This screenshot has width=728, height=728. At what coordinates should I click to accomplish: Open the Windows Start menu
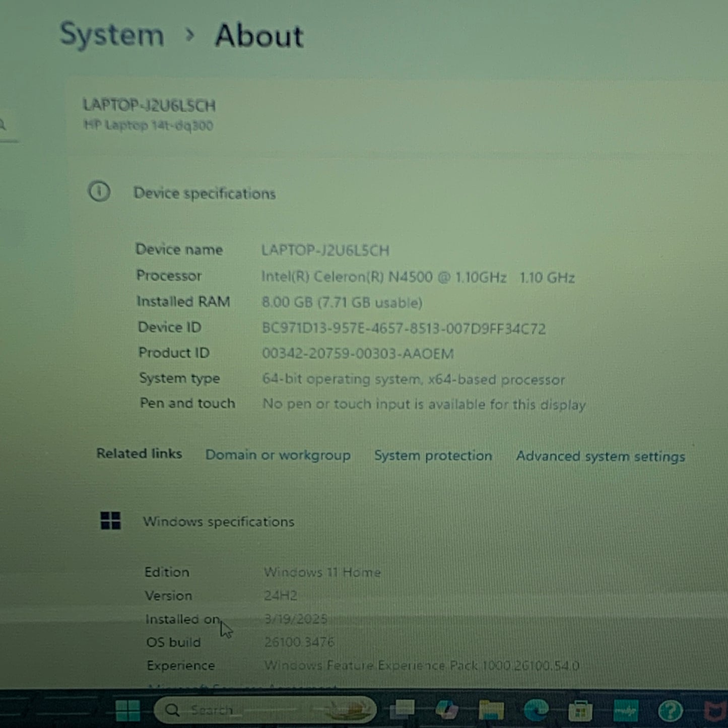128,709
